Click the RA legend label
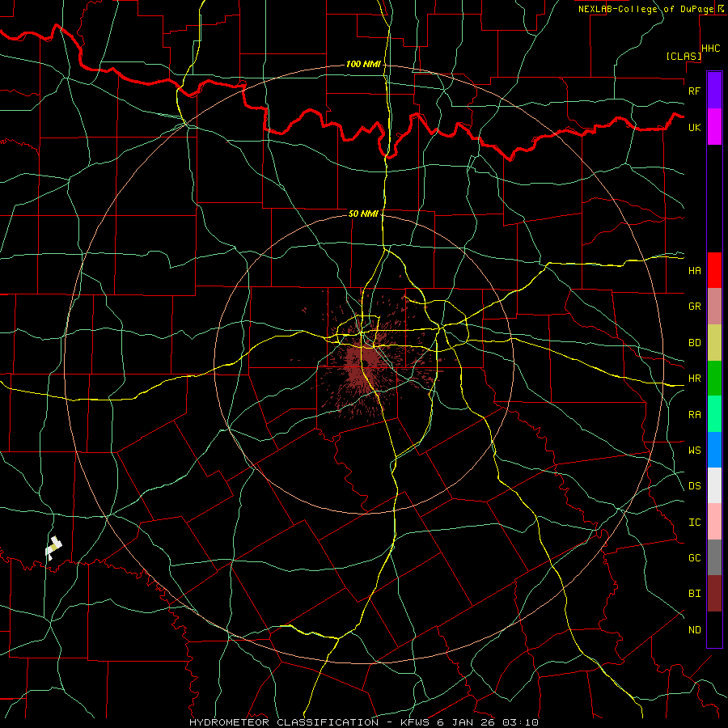 tap(694, 415)
